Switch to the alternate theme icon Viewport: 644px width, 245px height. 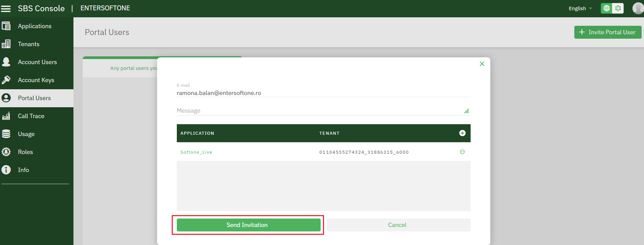click(618, 8)
